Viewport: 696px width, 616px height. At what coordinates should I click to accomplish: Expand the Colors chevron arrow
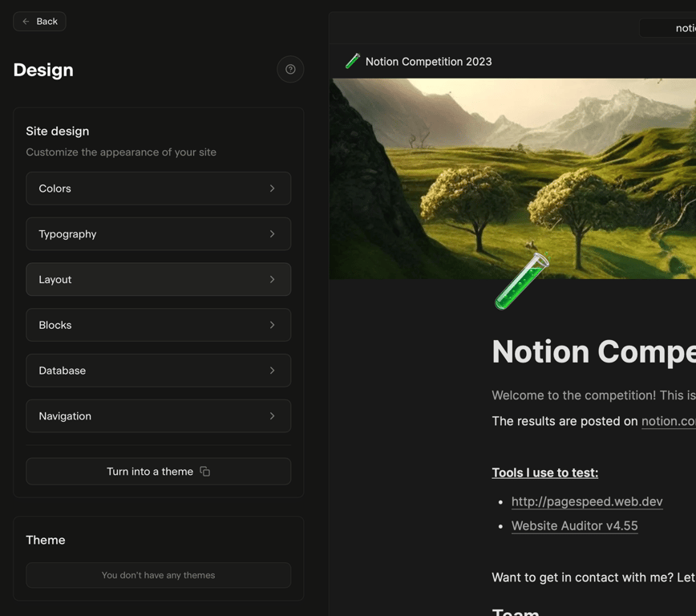pos(272,188)
